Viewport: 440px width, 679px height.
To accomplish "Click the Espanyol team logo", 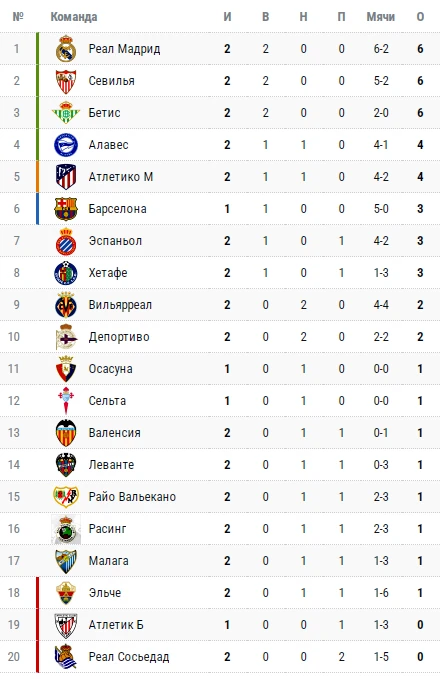I will tap(66, 241).
